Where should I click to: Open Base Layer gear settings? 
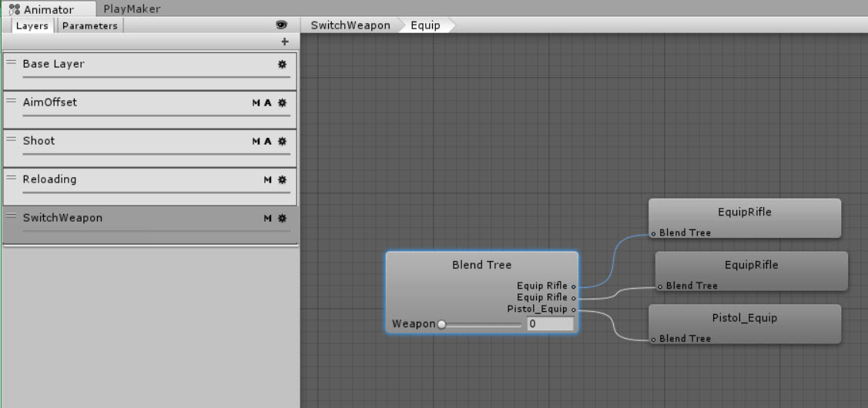[x=283, y=64]
